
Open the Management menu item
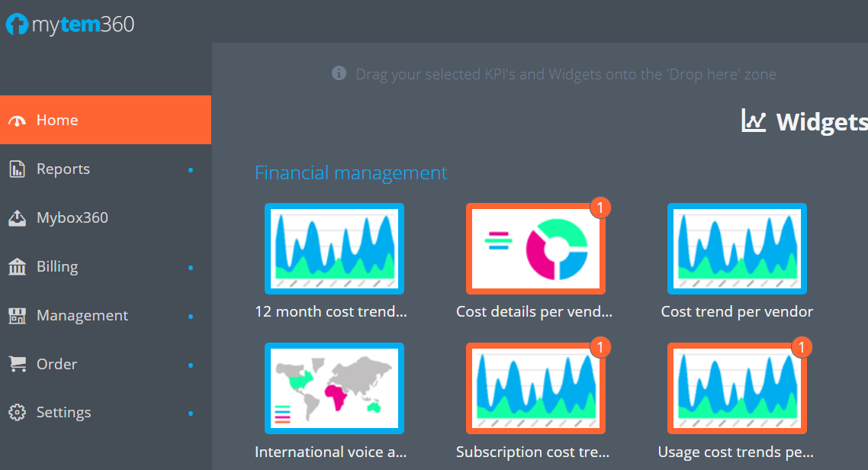click(106, 316)
